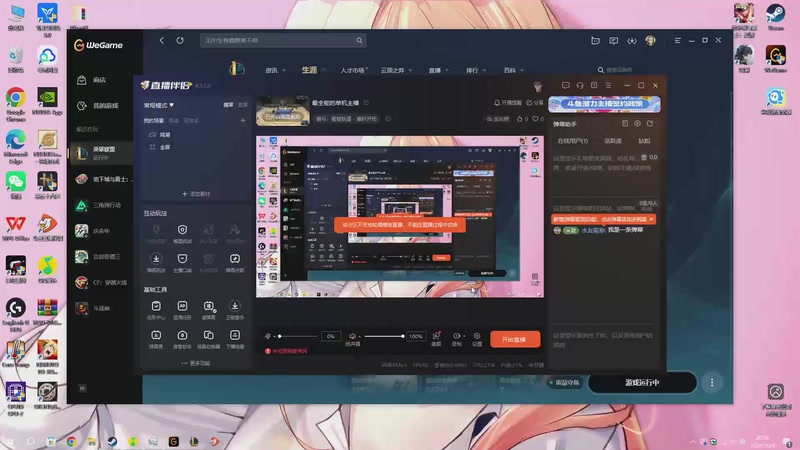Click the stream cover thumbnail
The width and height of the screenshot is (800, 450).
point(283,111)
